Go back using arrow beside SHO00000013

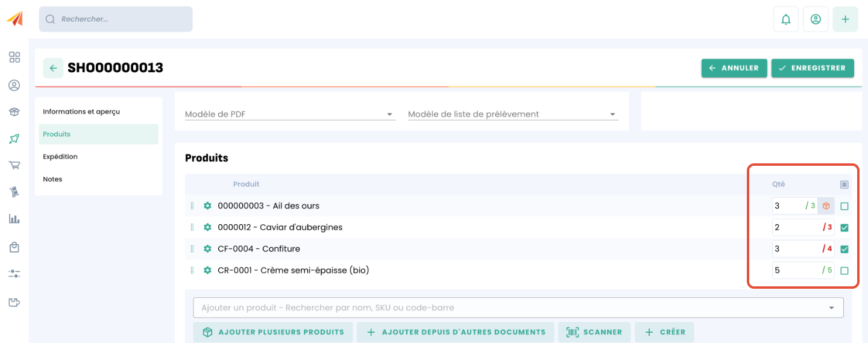(53, 68)
